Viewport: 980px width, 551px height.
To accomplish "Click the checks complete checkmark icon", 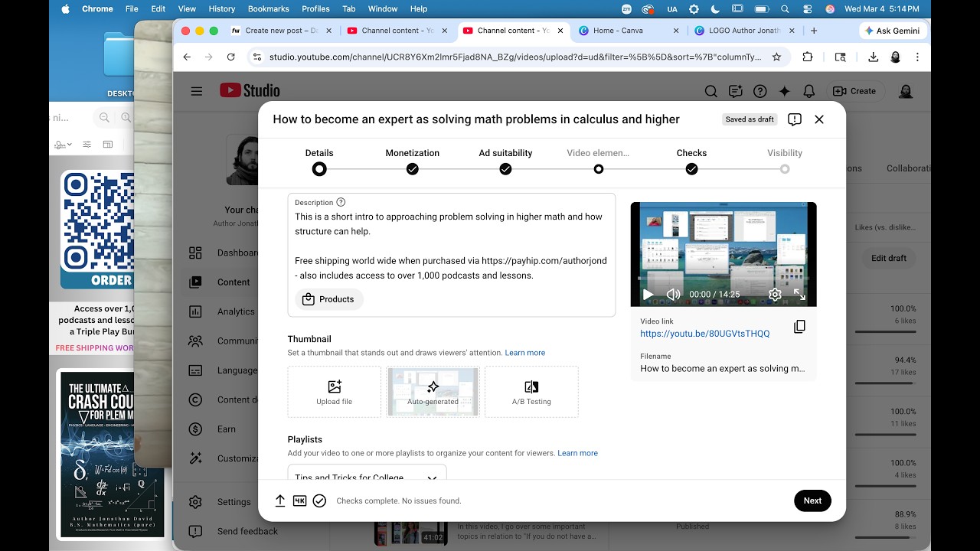I will (319, 500).
